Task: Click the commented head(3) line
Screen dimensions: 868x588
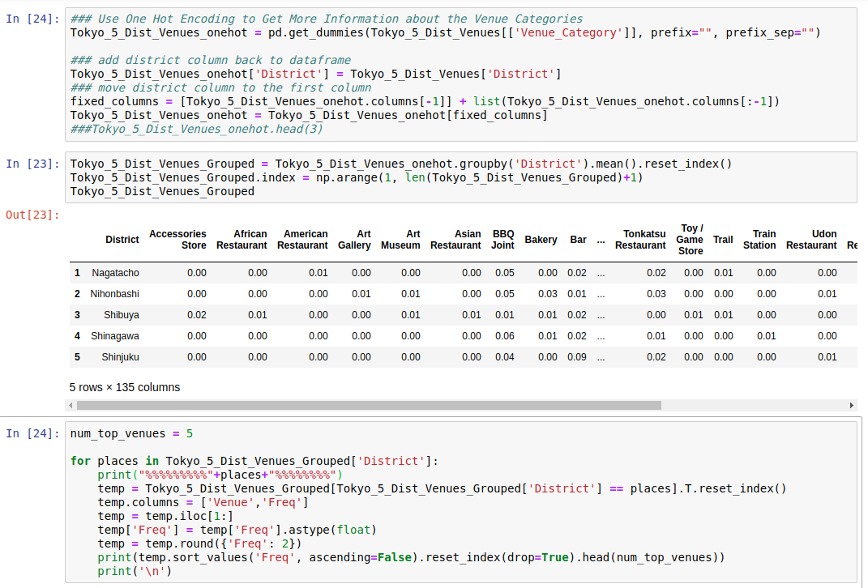Action: point(196,129)
